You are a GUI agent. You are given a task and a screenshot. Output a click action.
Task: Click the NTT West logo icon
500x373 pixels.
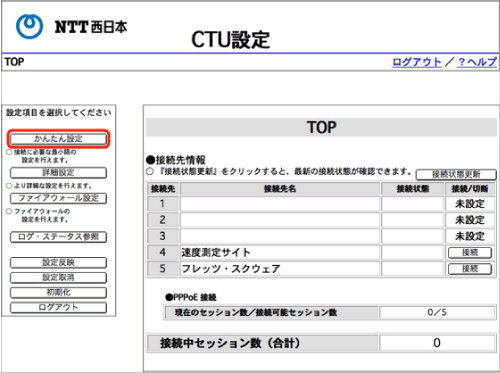(30, 27)
